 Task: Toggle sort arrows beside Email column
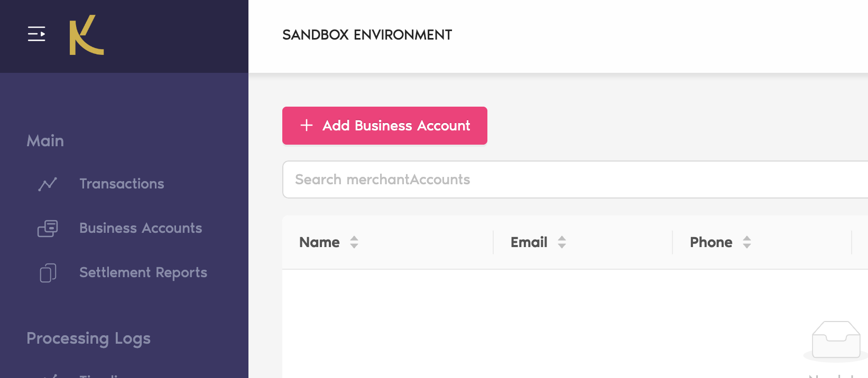pos(562,242)
